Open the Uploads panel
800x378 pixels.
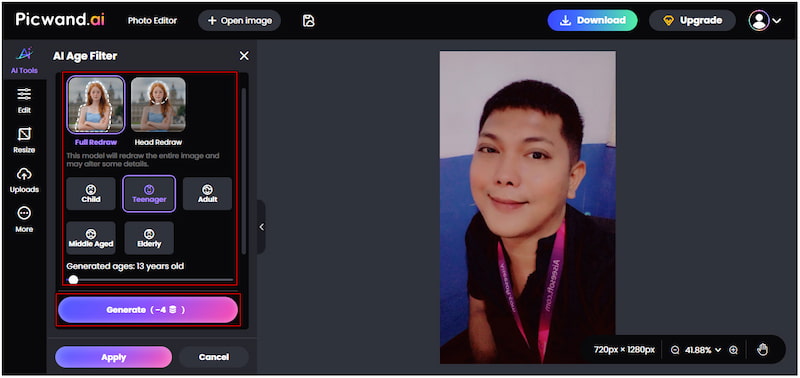click(24, 180)
